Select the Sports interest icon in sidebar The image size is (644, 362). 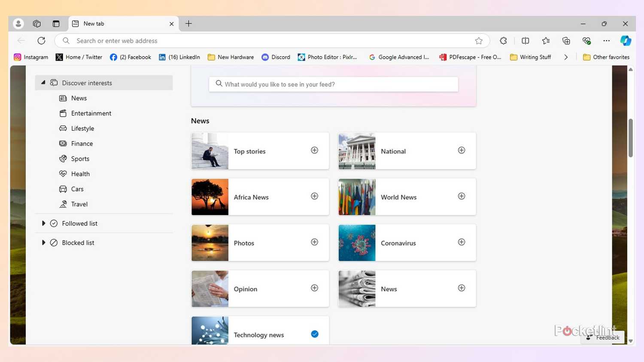(x=63, y=158)
